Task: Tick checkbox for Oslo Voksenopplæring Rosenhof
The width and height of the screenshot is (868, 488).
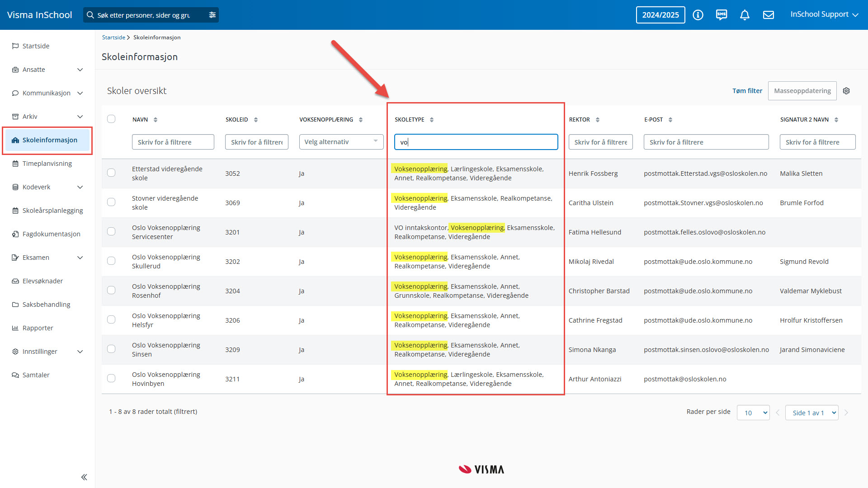Action: 111,290
